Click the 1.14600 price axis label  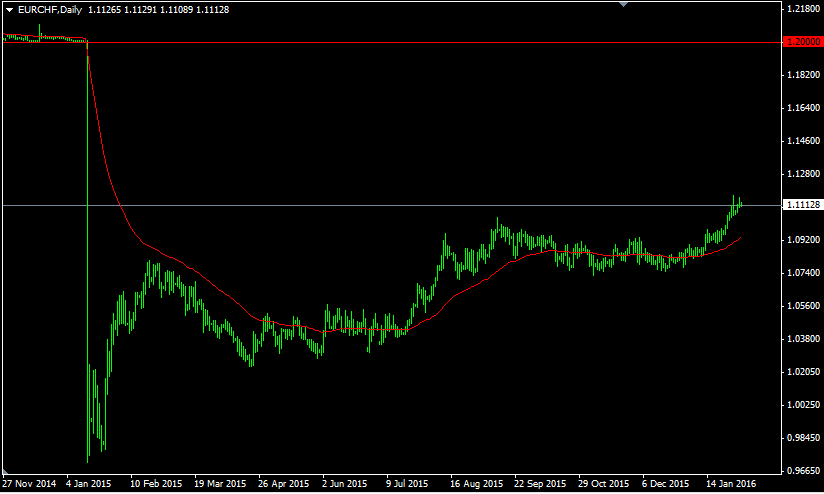803,141
